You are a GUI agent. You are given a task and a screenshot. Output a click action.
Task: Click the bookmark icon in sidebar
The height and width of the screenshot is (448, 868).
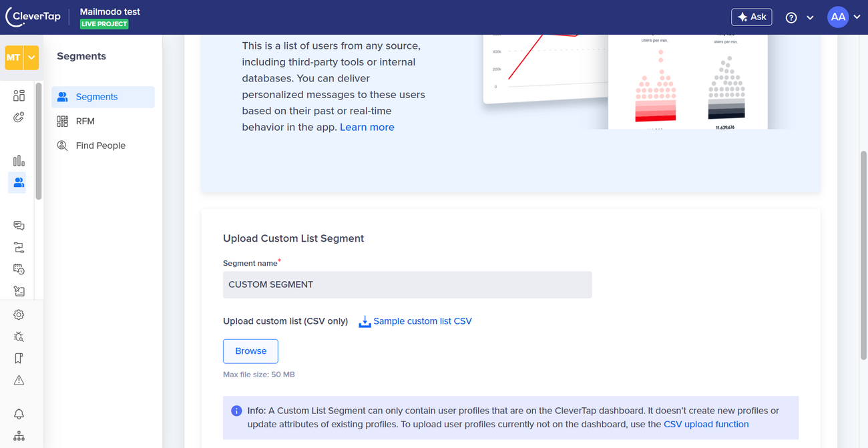click(x=19, y=359)
